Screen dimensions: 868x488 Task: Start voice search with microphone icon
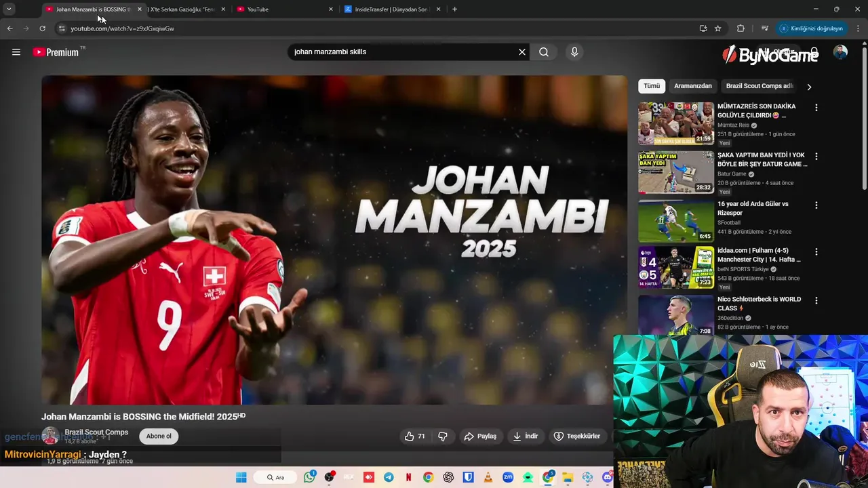tap(574, 52)
